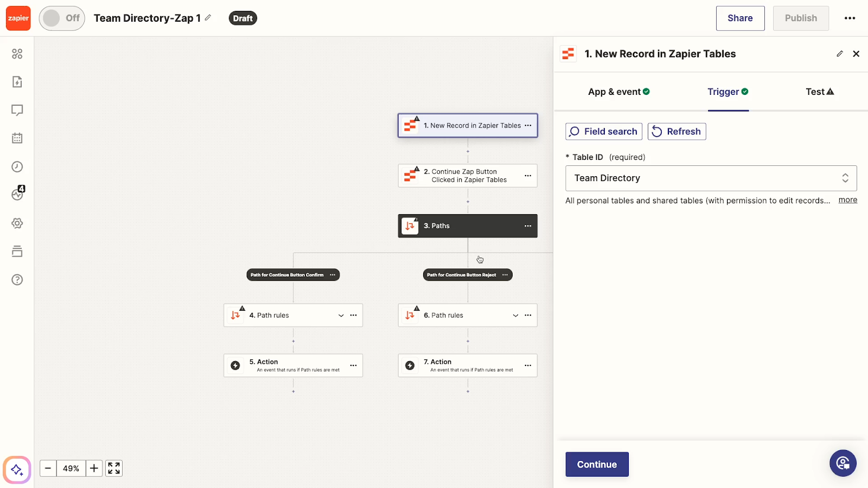Add step between steps 1 and 2
The width and height of the screenshot is (868, 488).
coord(468,151)
